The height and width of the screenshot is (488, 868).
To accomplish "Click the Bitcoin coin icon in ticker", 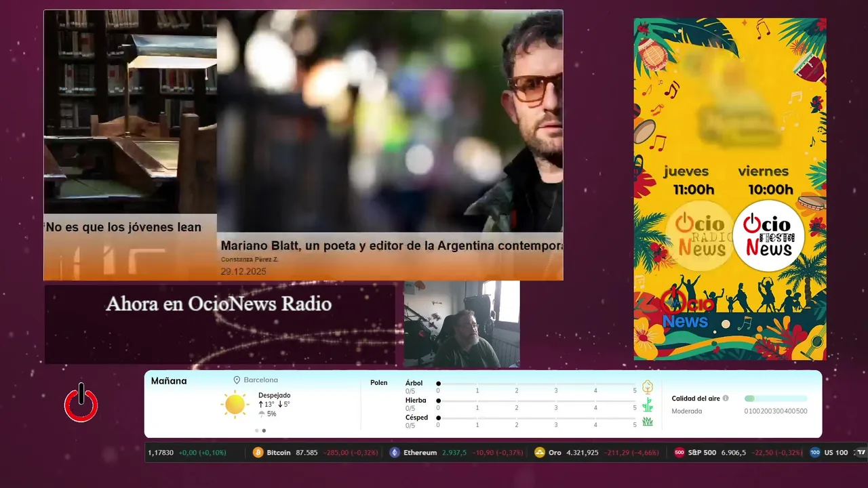I will (258, 453).
